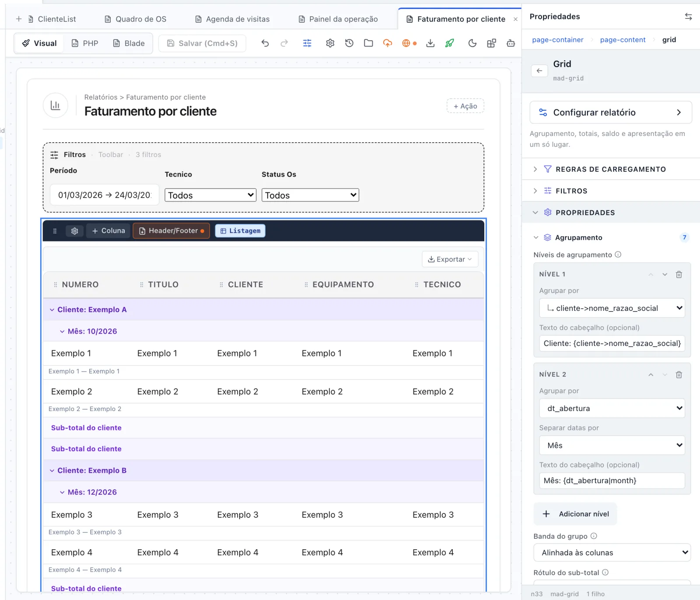Open the Separar datas por dropdown

(x=612, y=445)
